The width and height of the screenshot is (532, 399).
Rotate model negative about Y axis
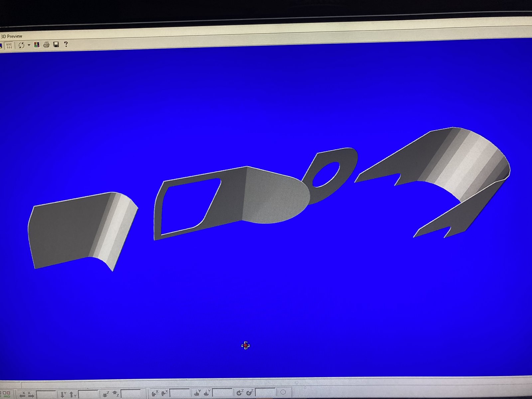click(197, 393)
